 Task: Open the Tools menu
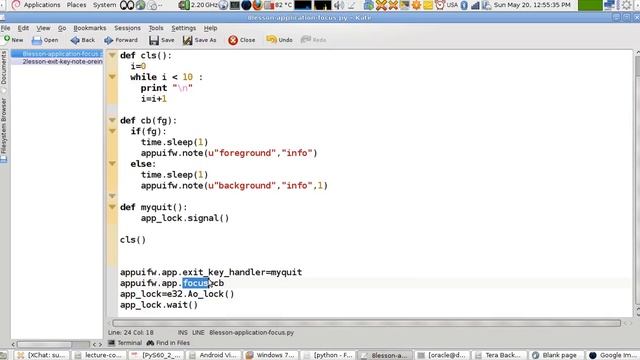156,28
